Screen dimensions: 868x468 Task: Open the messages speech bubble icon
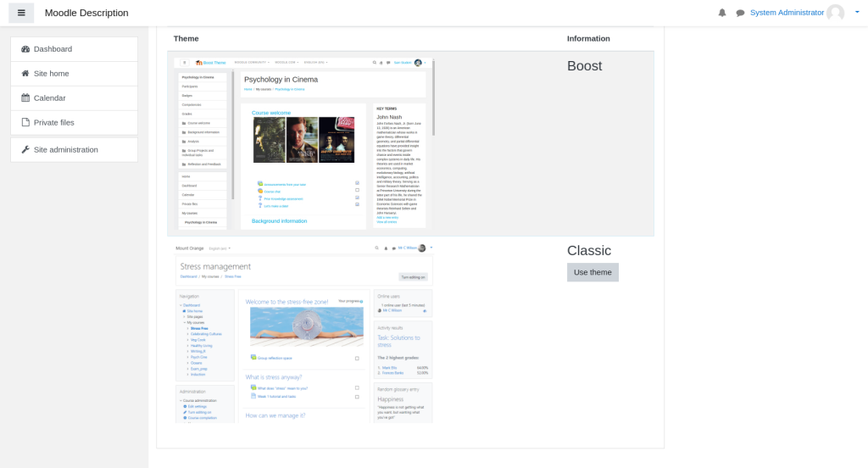[x=740, y=13]
